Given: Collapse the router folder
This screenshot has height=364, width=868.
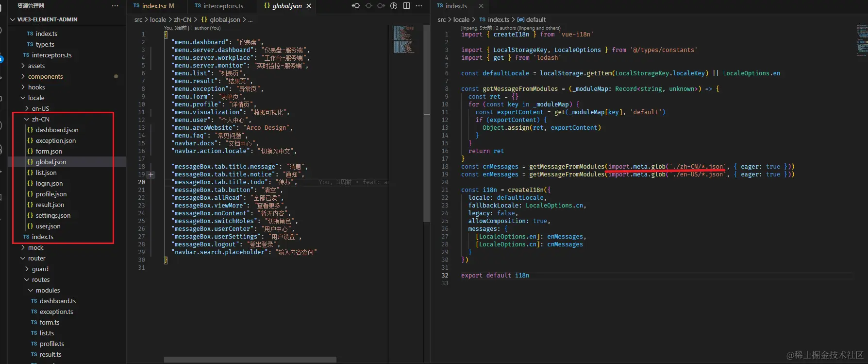Looking at the screenshot, I should click(23, 258).
